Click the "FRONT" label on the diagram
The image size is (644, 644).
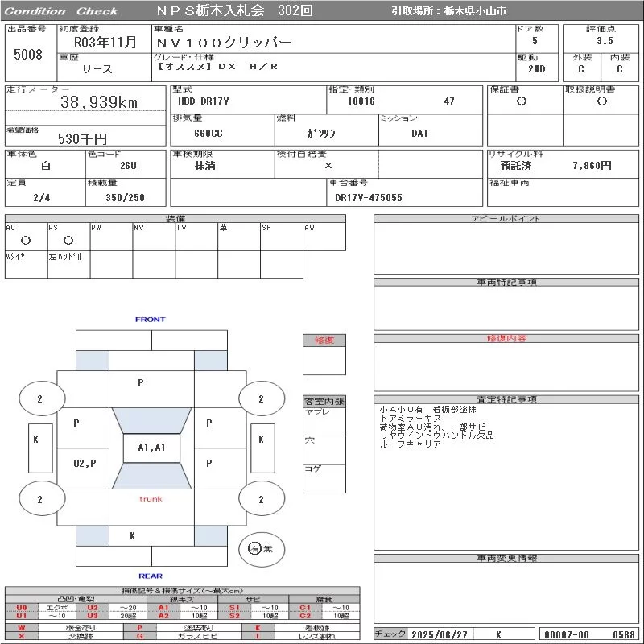151,319
